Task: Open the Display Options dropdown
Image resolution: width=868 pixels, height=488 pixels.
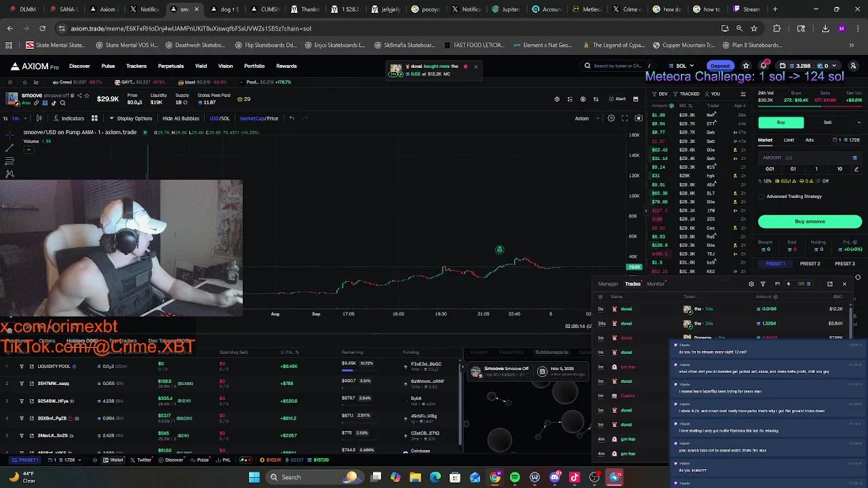Action: pos(130,119)
